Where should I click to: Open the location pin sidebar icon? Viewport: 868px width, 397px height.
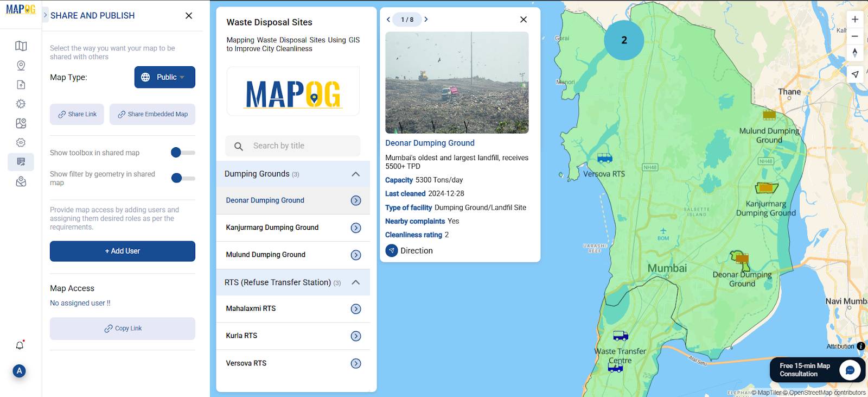[x=21, y=66]
